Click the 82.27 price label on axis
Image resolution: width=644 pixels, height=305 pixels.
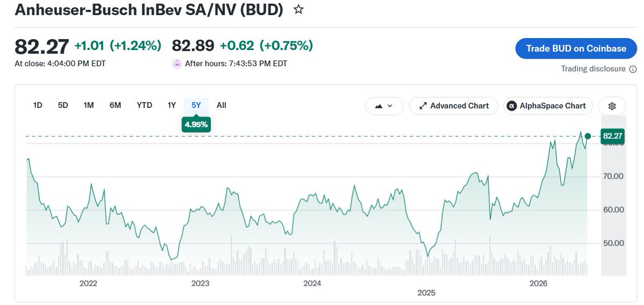coord(612,136)
